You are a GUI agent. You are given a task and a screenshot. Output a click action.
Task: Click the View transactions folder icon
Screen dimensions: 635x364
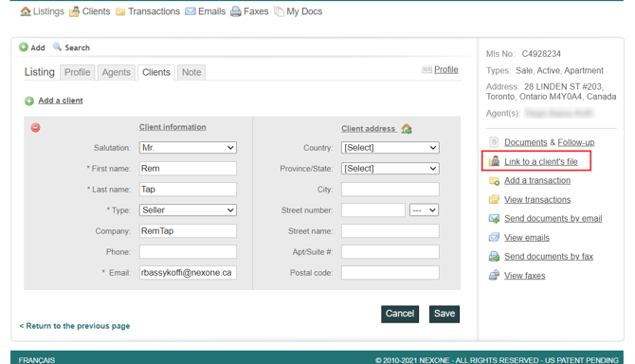point(494,199)
